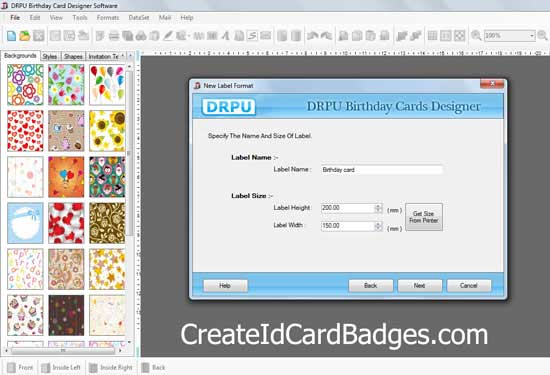This screenshot has height=375, width=550.
Task: Click the grid view toolbar icon
Action: click(x=432, y=36)
